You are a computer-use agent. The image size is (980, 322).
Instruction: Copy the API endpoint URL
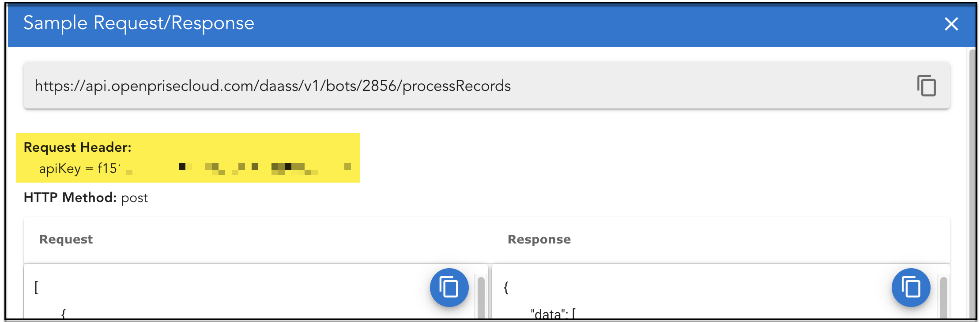926,86
